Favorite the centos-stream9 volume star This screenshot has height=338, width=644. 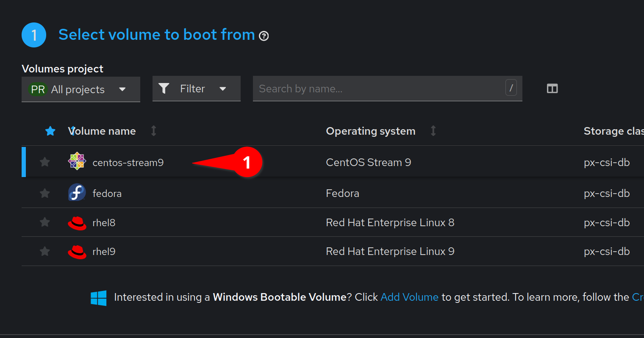pyautogui.click(x=44, y=162)
